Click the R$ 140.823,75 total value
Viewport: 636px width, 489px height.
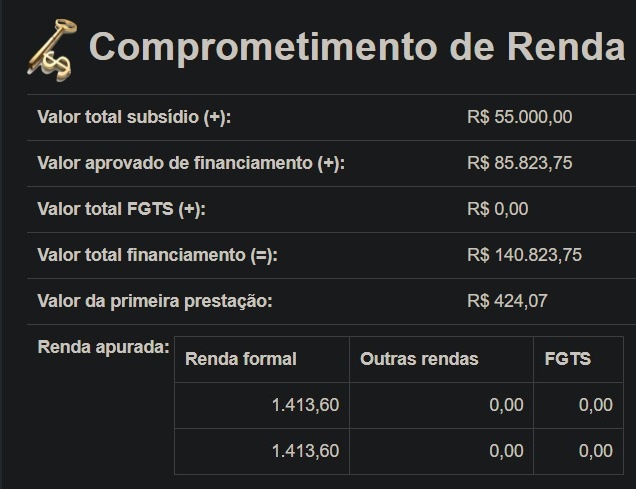524,255
